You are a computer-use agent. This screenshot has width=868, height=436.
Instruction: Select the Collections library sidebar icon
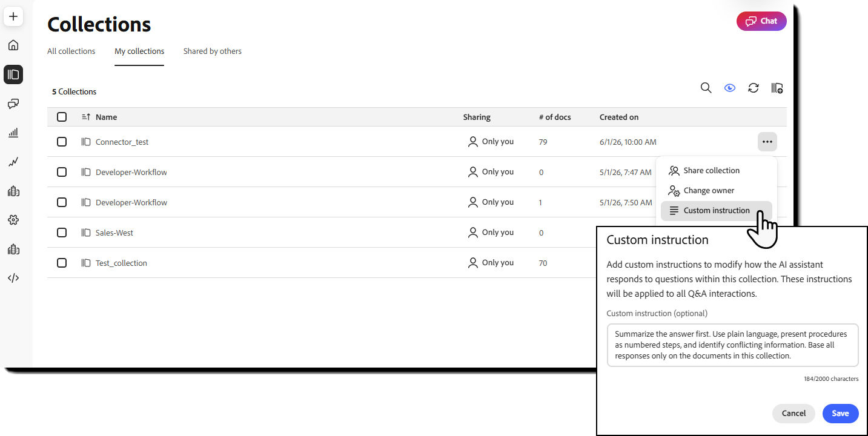tap(13, 74)
